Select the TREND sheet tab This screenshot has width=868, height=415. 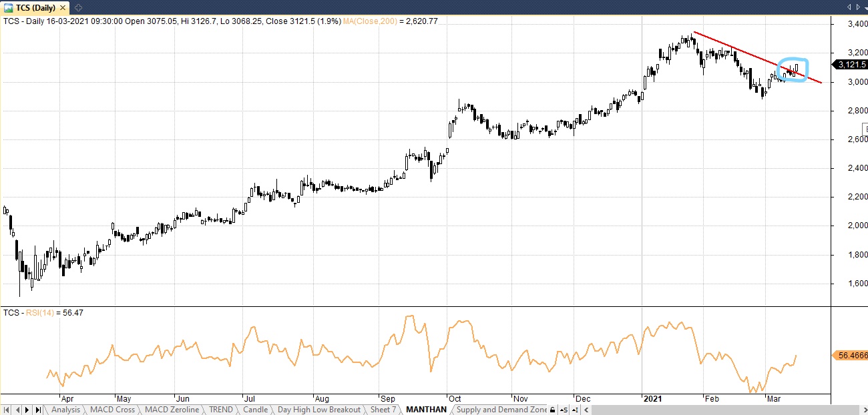(x=221, y=410)
